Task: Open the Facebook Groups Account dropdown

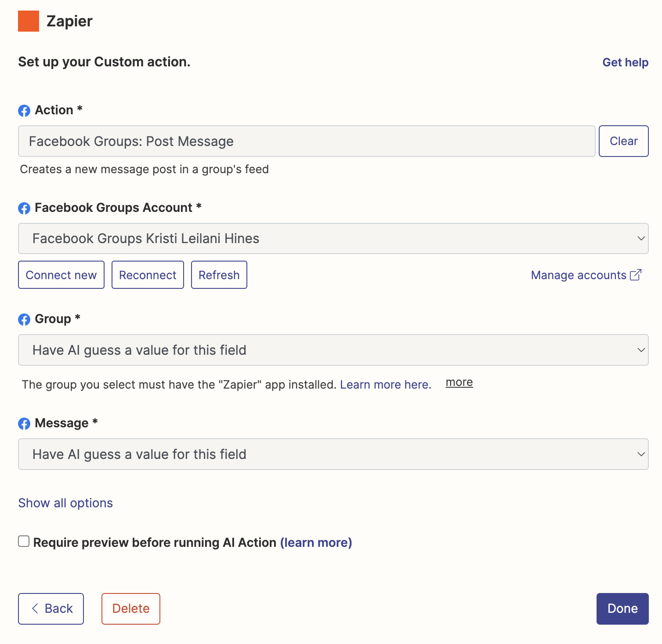Action: 333,238
